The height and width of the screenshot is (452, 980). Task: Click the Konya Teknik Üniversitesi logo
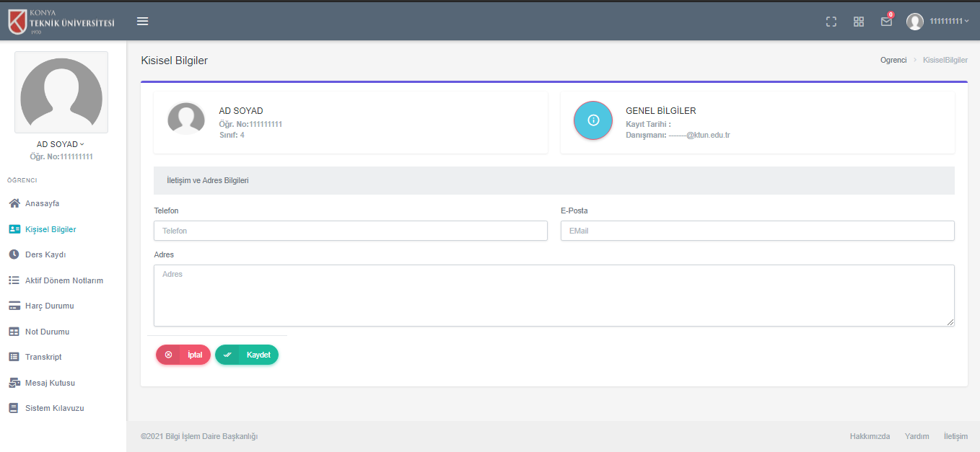click(62, 22)
